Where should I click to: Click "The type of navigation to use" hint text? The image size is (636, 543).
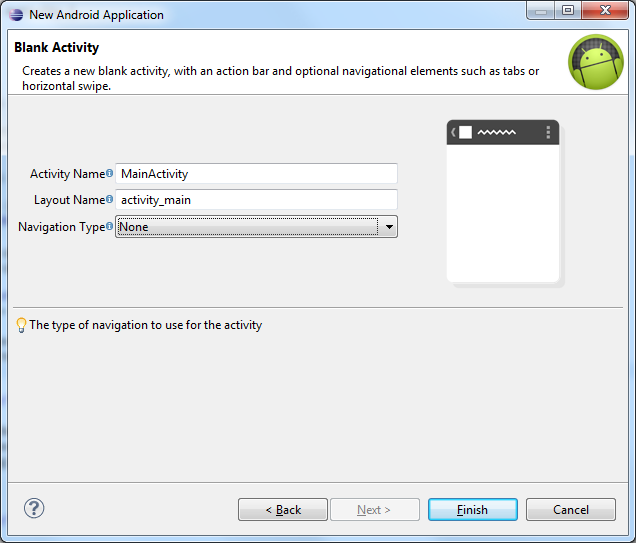point(145,325)
